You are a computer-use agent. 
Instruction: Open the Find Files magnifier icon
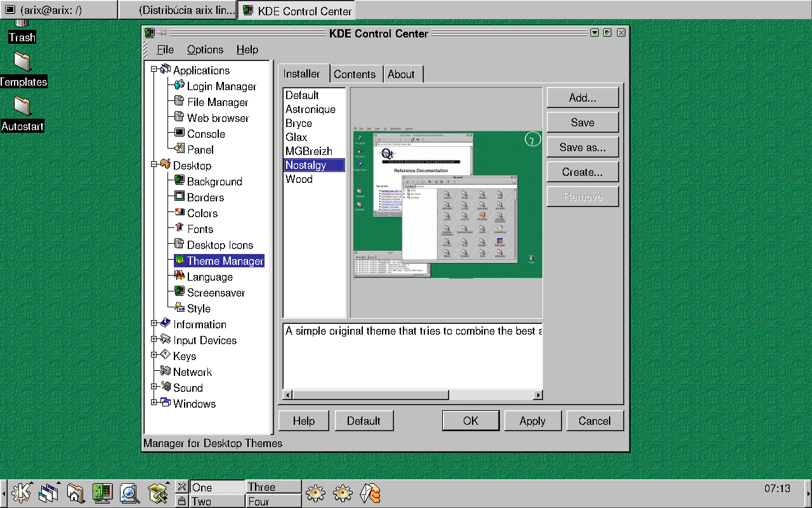coord(129,492)
